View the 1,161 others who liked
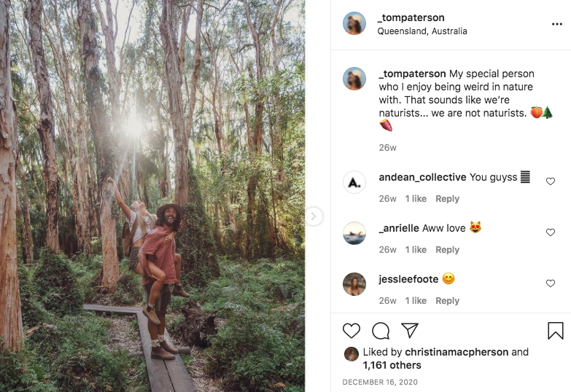 392,365
